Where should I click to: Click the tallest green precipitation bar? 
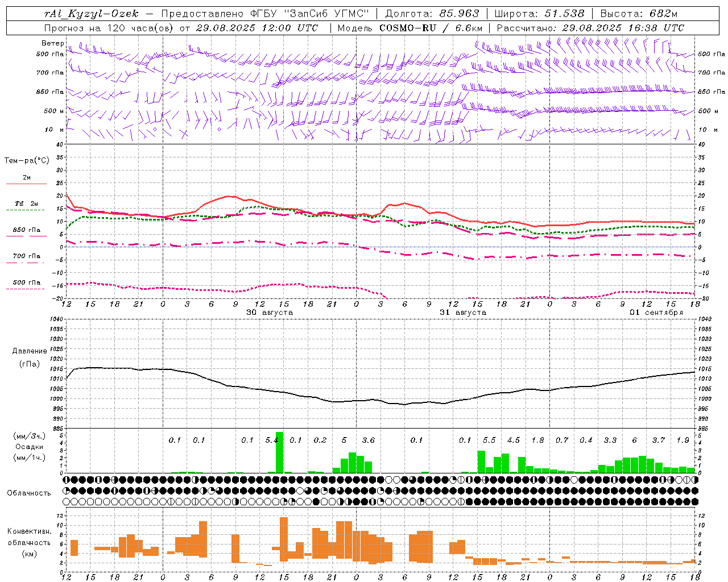click(279, 452)
